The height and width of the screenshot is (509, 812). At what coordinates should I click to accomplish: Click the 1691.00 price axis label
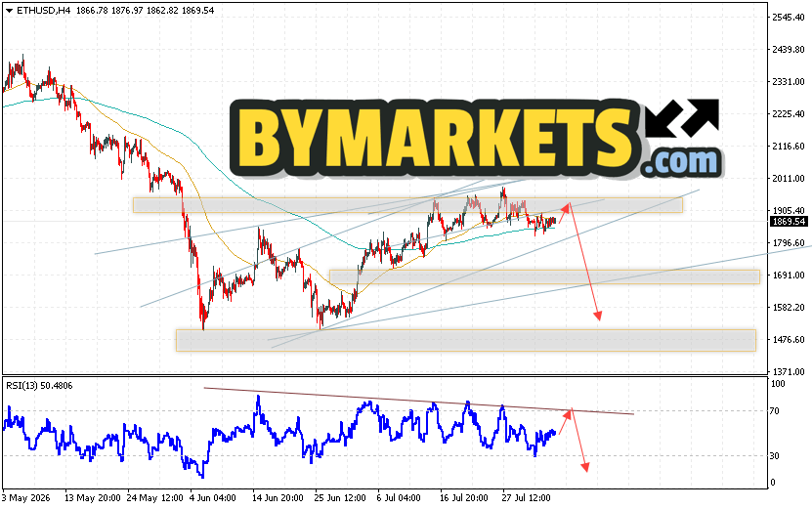click(x=789, y=275)
